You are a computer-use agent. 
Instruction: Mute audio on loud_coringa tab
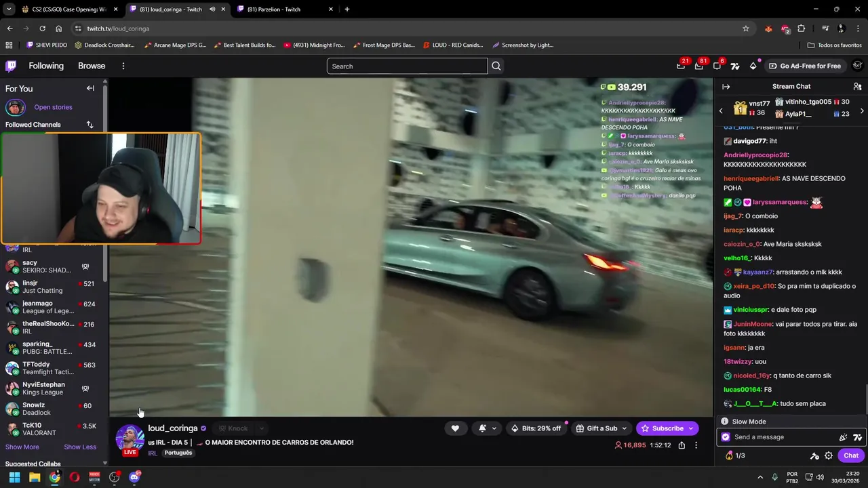click(x=212, y=9)
